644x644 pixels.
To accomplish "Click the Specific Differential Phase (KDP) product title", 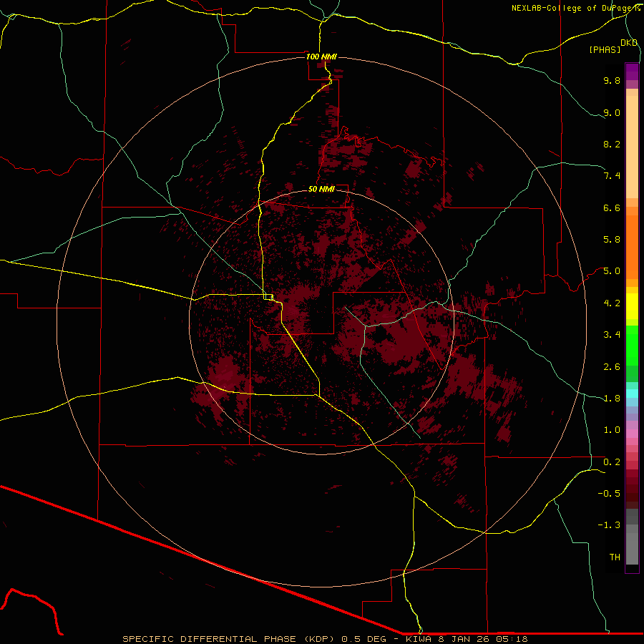I will (x=228, y=639).
